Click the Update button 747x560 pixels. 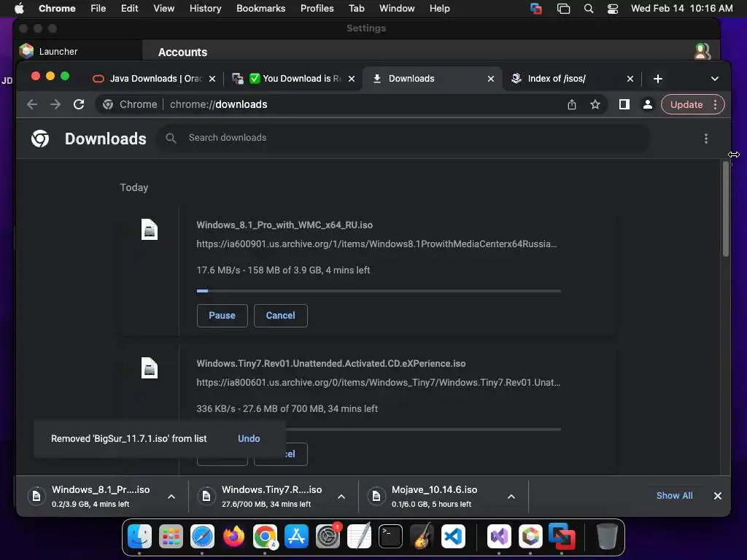[686, 104]
